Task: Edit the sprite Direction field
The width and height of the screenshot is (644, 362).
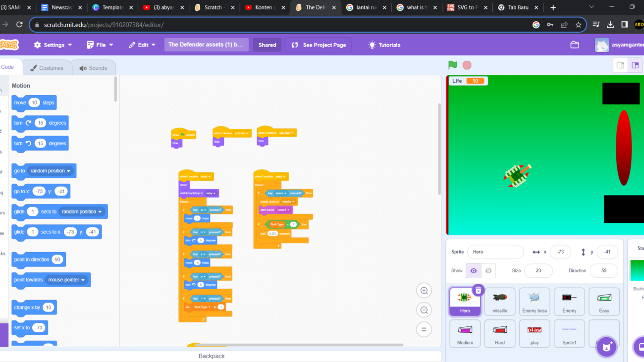Action: click(x=604, y=271)
